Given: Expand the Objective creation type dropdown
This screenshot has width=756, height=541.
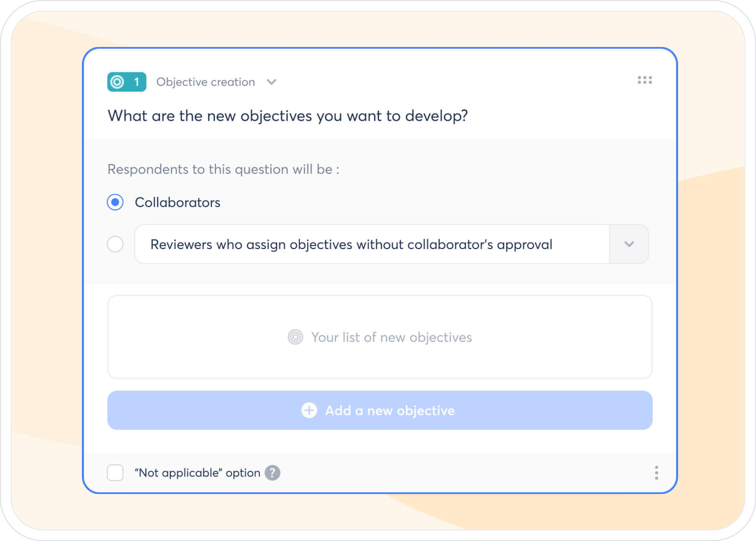Looking at the screenshot, I should pyautogui.click(x=271, y=82).
